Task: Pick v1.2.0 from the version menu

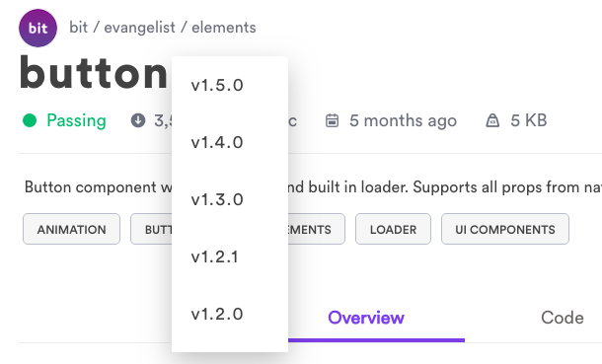Action: point(230,314)
